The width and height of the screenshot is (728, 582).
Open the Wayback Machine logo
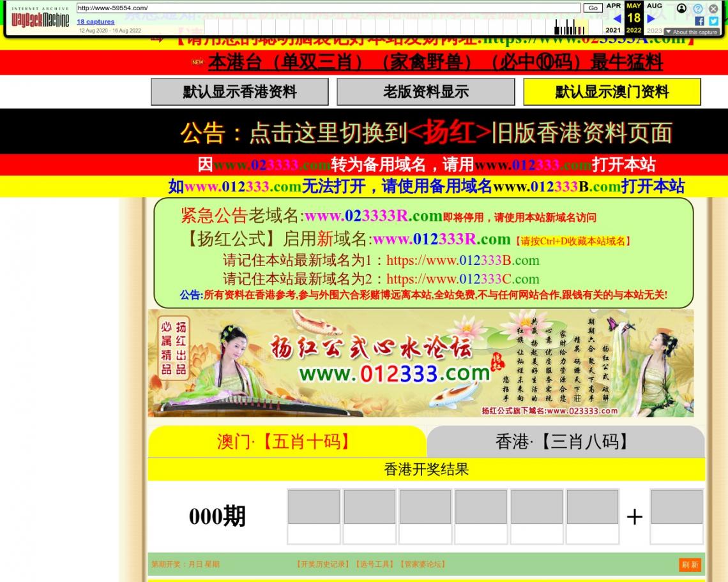point(40,19)
